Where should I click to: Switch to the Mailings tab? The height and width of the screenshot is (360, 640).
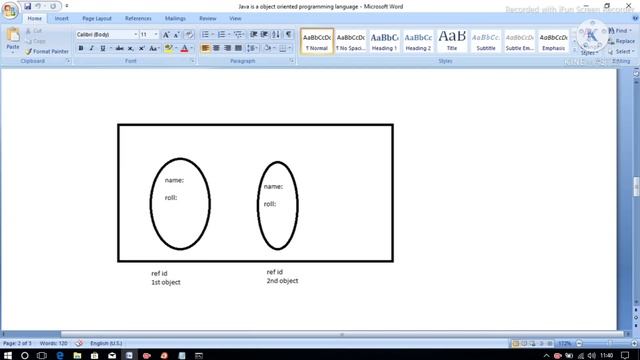[175, 18]
